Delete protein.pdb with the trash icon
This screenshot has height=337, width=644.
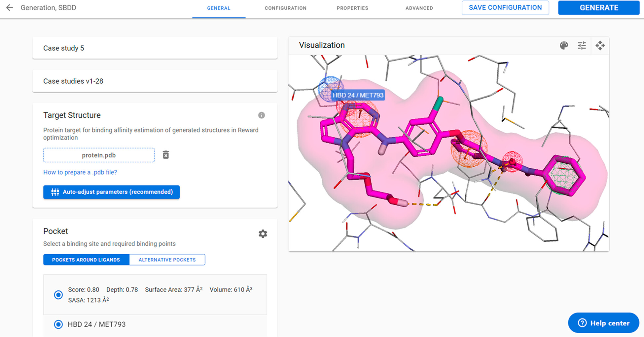166,155
